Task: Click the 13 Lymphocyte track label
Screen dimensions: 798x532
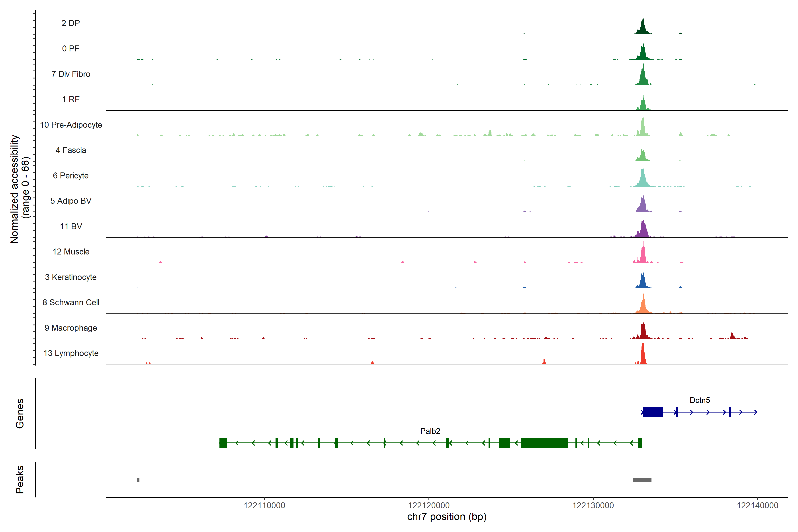Action: coord(71,353)
